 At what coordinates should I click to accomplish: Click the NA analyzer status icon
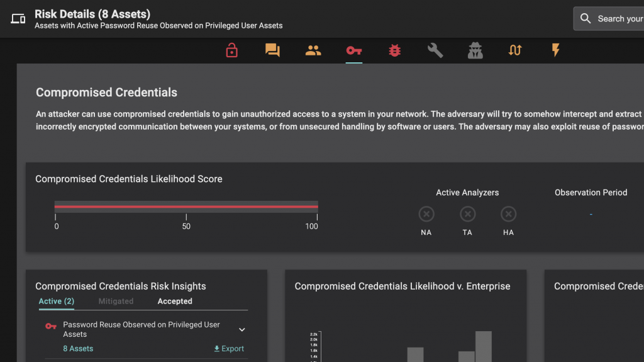coord(426,214)
